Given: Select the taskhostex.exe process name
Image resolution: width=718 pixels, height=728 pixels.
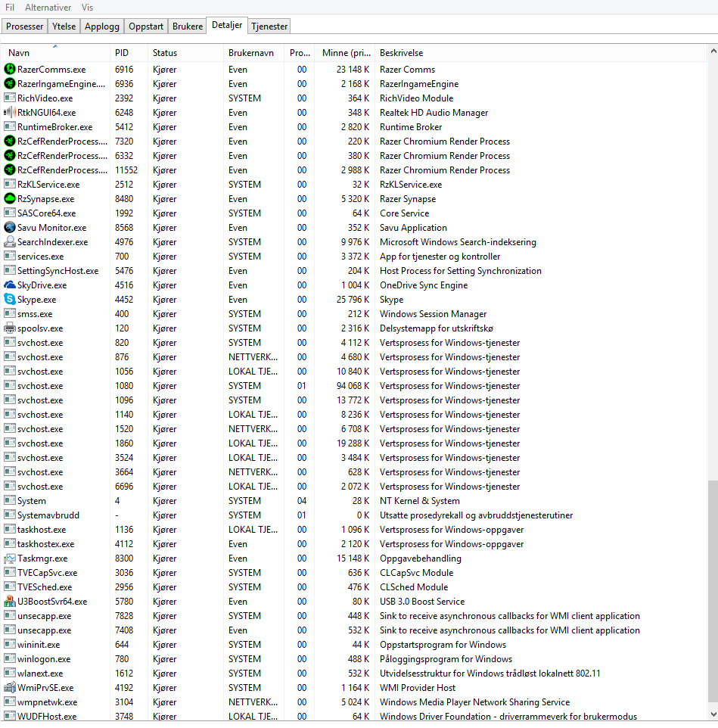Looking at the screenshot, I should click(x=46, y=544).
